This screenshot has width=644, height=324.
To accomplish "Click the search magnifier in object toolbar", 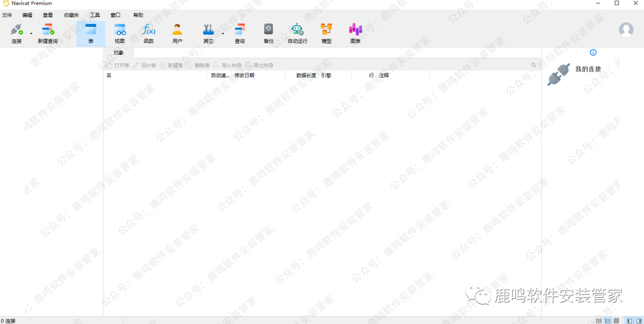I will point(534,65).
